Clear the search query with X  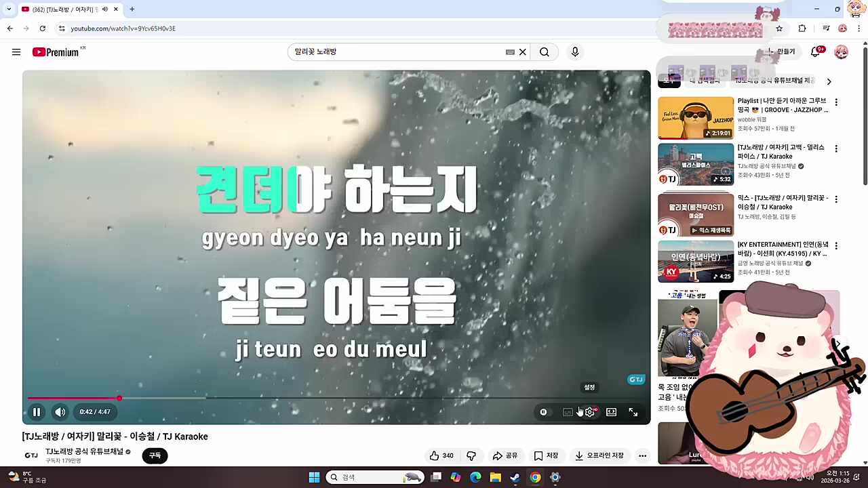coord(523,52)
